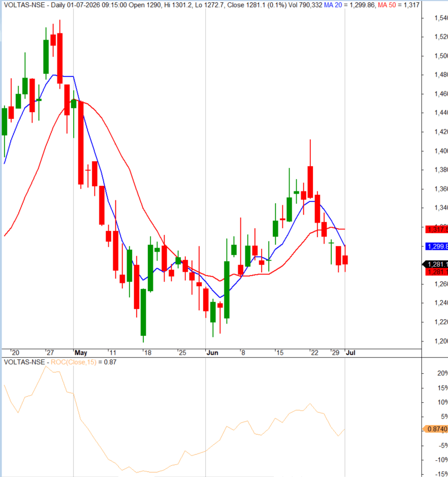Click the 27 date marker on the axis

click(50, 353)
